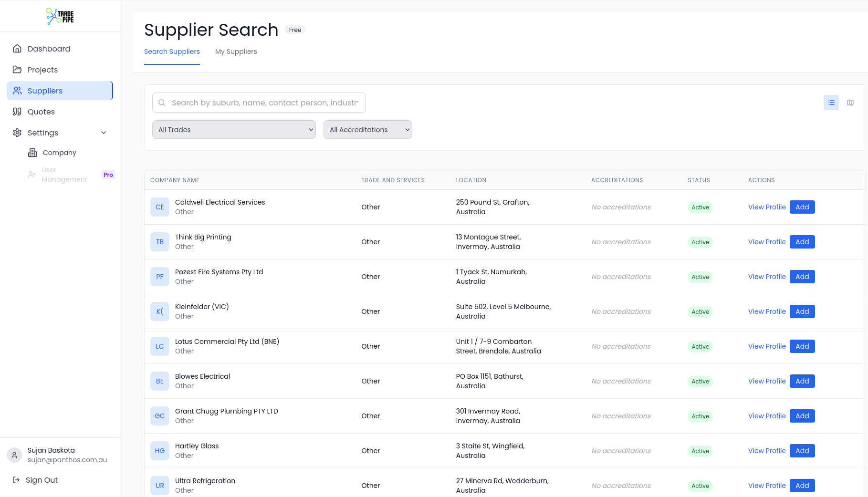
Task: Click the Sign Out icon
Action: point(16,480)
